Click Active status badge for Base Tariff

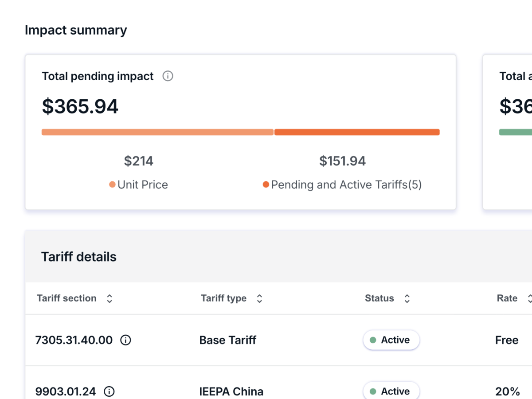tap(391, 340)
